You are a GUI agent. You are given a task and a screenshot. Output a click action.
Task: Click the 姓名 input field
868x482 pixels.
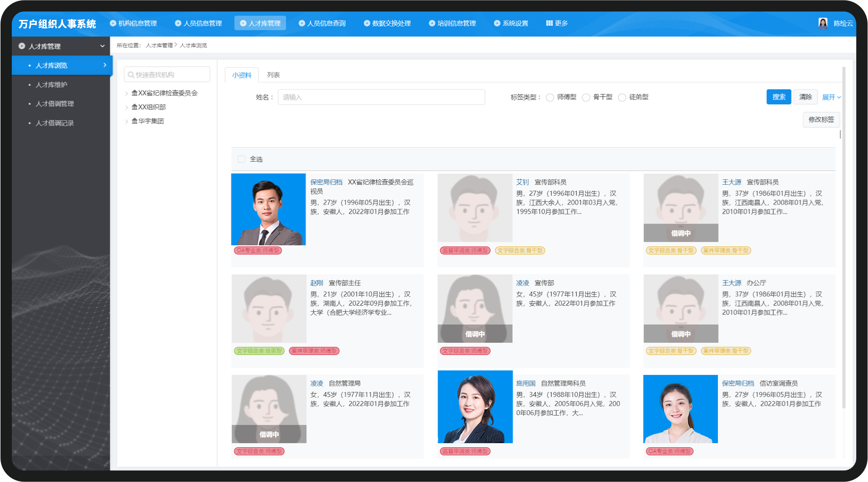click(381, 97)
